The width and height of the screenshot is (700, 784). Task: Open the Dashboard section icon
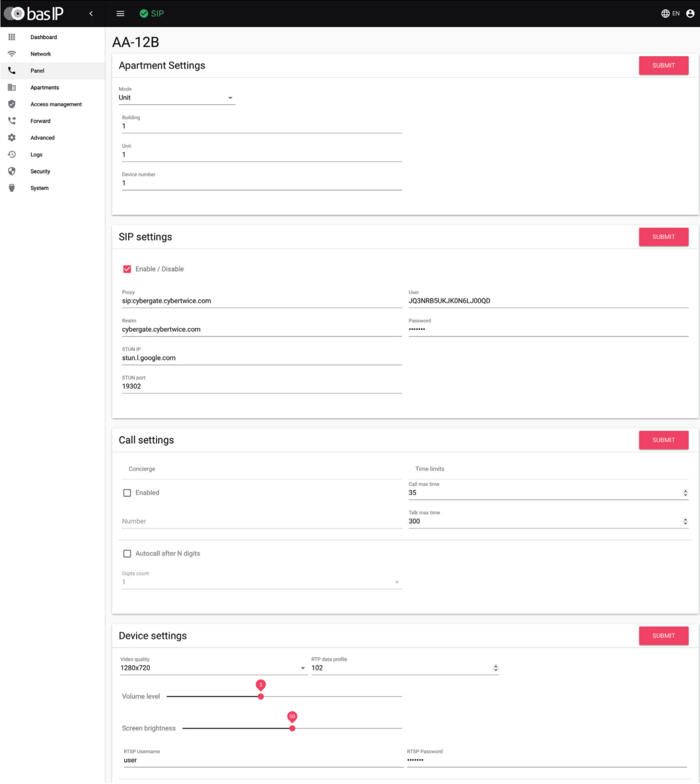tap(11, 37)
